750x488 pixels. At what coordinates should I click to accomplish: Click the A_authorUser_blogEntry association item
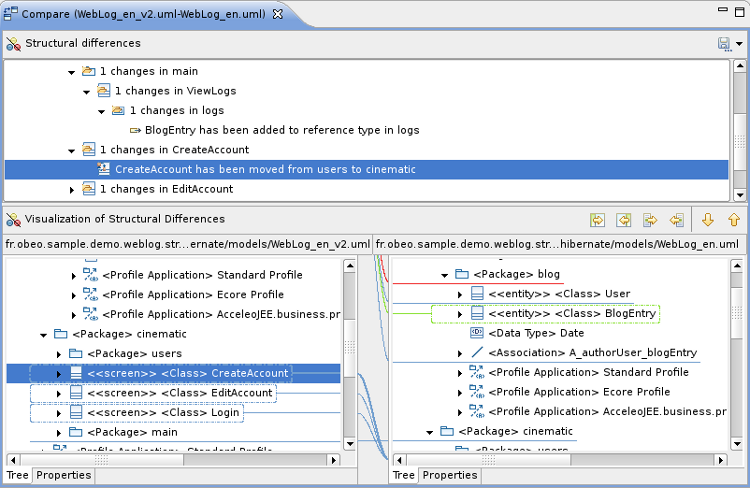click(592, 353)
